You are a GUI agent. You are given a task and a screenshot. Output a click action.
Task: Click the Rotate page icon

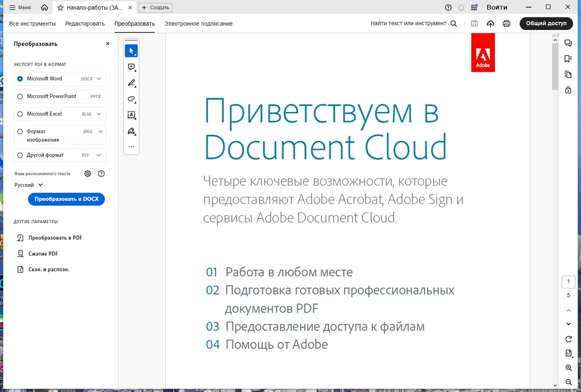568,339
